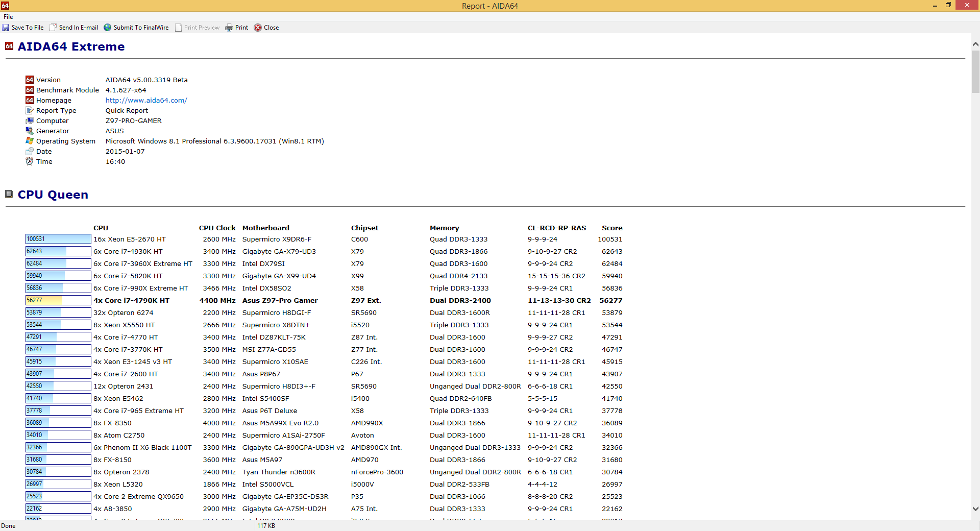This screenshot has height=531, width=980.
Task: Click the Save To File label
Action: [28, 28]
